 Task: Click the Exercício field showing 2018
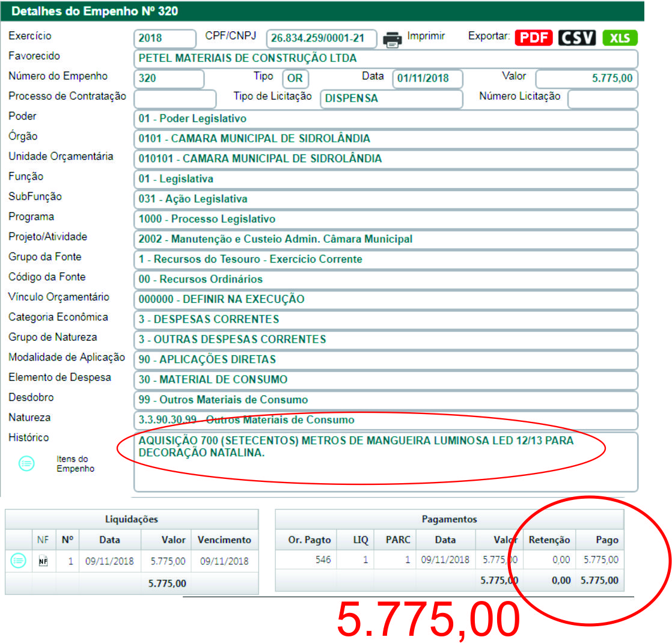[165, 38]
